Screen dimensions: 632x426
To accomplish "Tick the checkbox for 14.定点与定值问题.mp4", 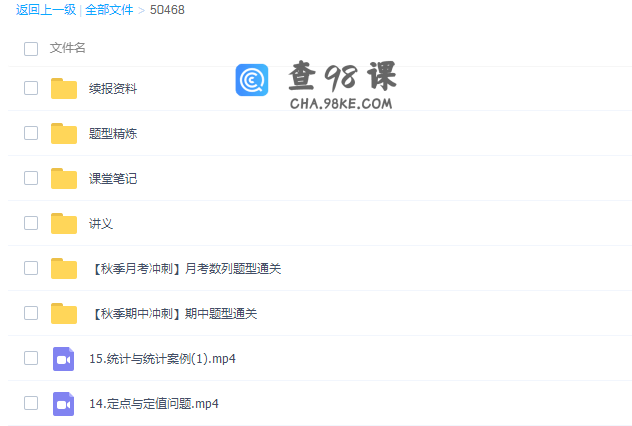I will click(x=31, y=404).
